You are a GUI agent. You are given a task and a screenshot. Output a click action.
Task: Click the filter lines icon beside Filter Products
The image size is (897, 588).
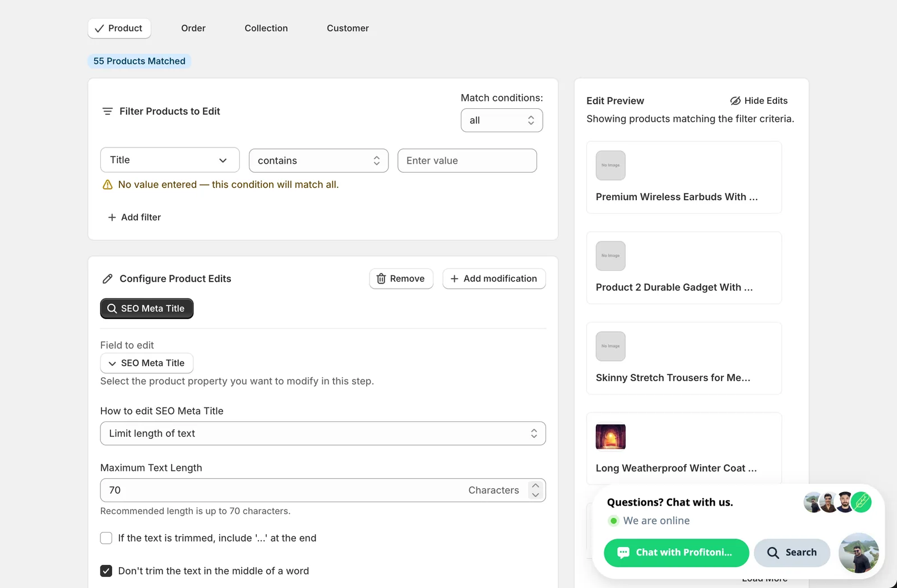[108, 112]
